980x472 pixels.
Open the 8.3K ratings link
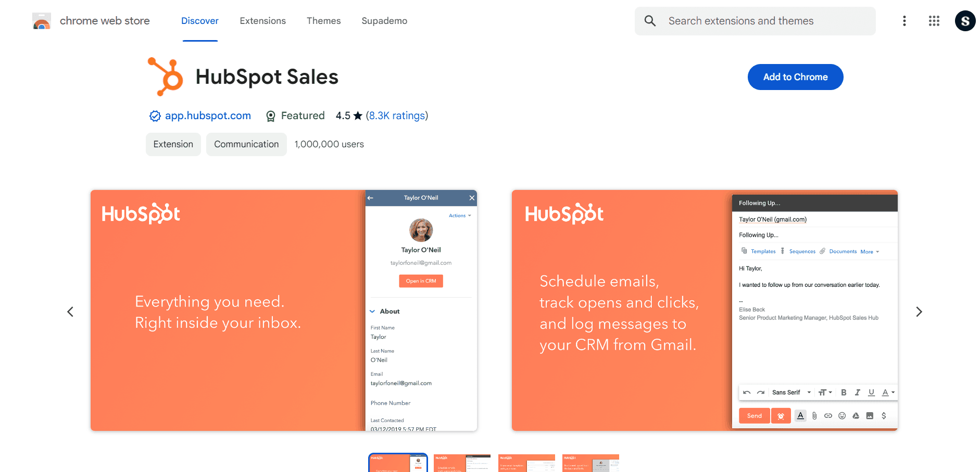point(397,116)
